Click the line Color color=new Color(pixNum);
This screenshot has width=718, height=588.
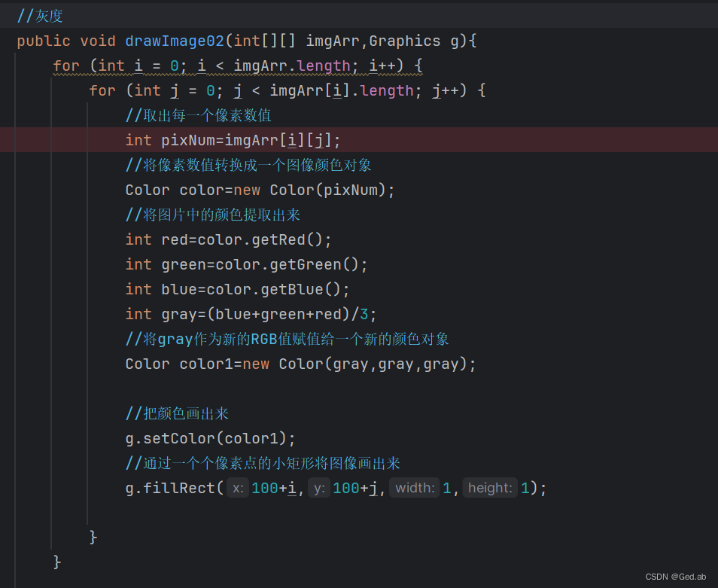point(260,190)
